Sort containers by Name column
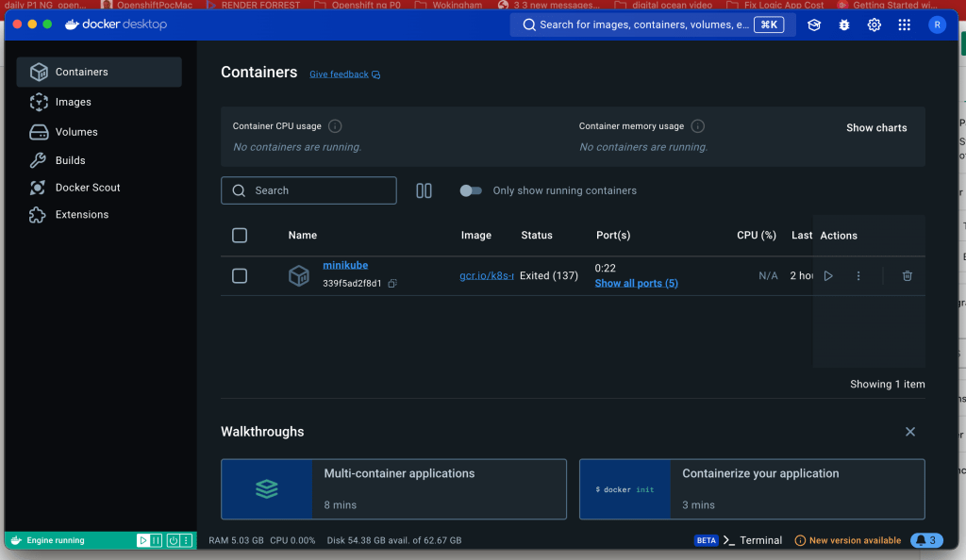The width and height of the screenshot is (966, 560). [x=303, y=235]
